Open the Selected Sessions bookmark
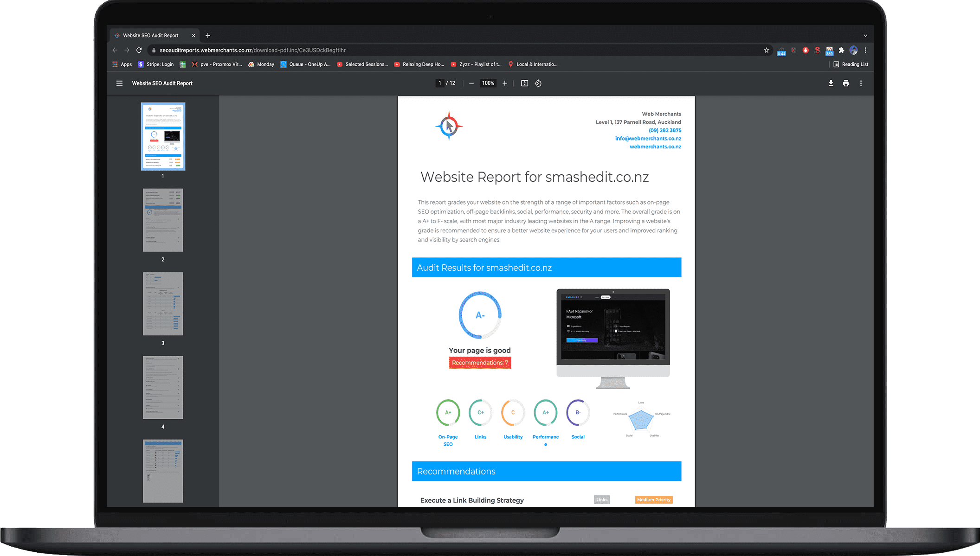980x556 pixels. pyautogui.click(x=362, y=64)
